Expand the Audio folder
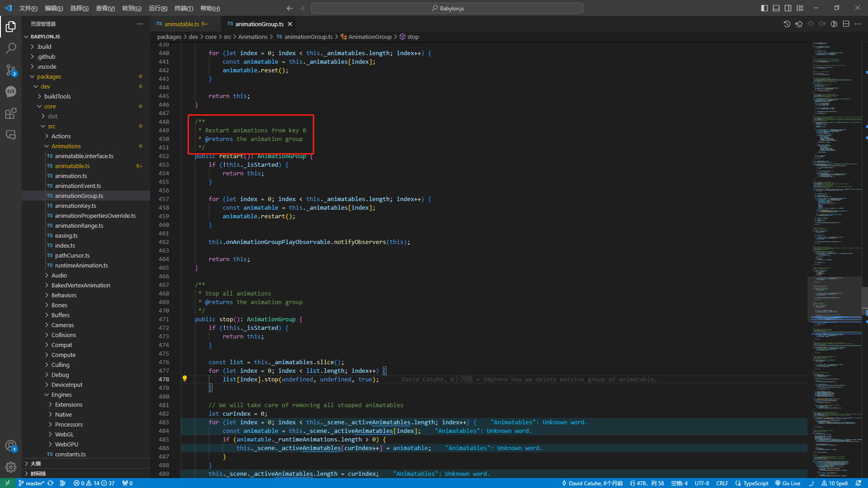 59,275
